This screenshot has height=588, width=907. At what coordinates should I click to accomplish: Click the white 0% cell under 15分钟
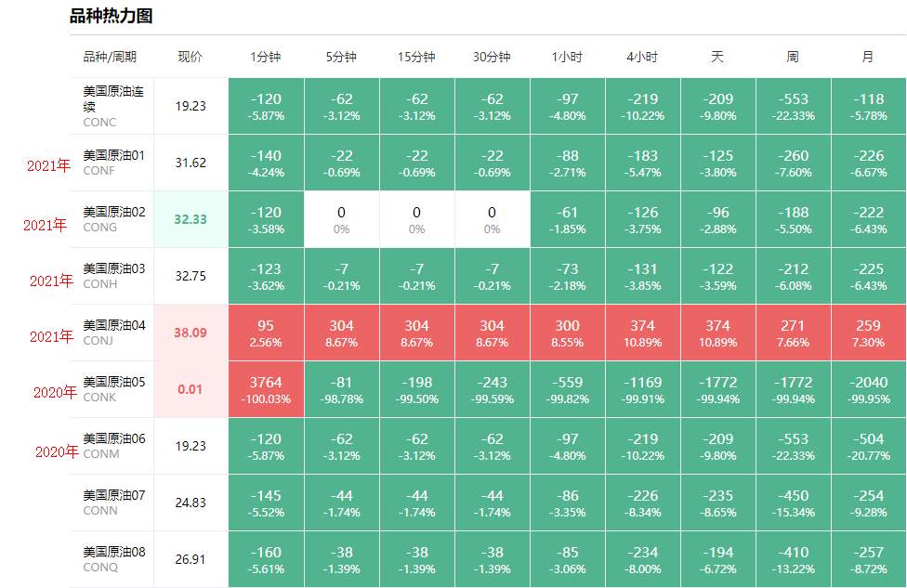(416, 219)
